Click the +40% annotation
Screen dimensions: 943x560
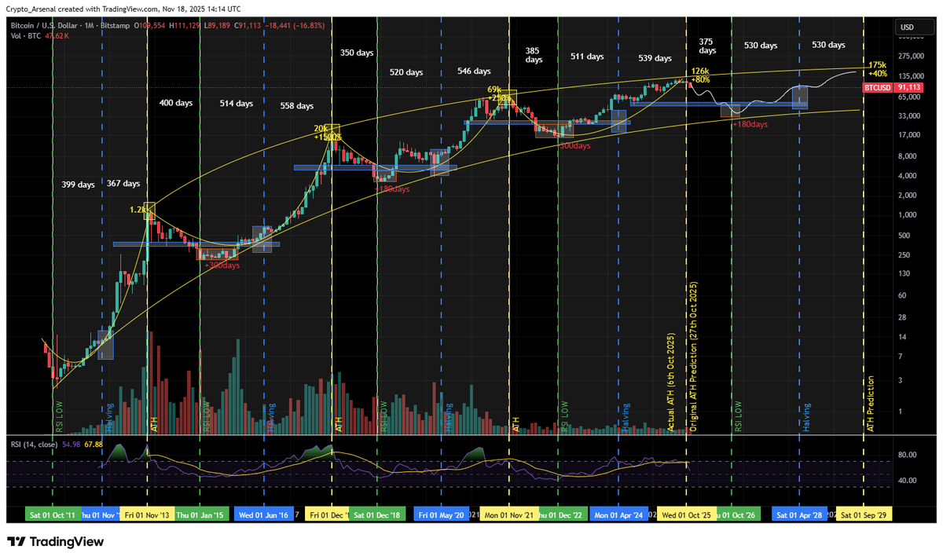coord(878,73)
